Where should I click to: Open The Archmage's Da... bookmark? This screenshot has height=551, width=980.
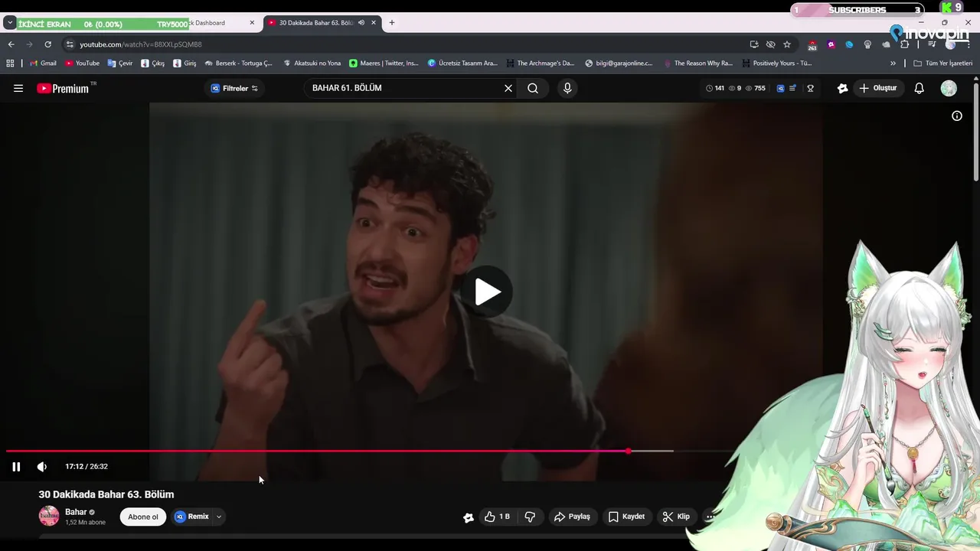(539, 64)
